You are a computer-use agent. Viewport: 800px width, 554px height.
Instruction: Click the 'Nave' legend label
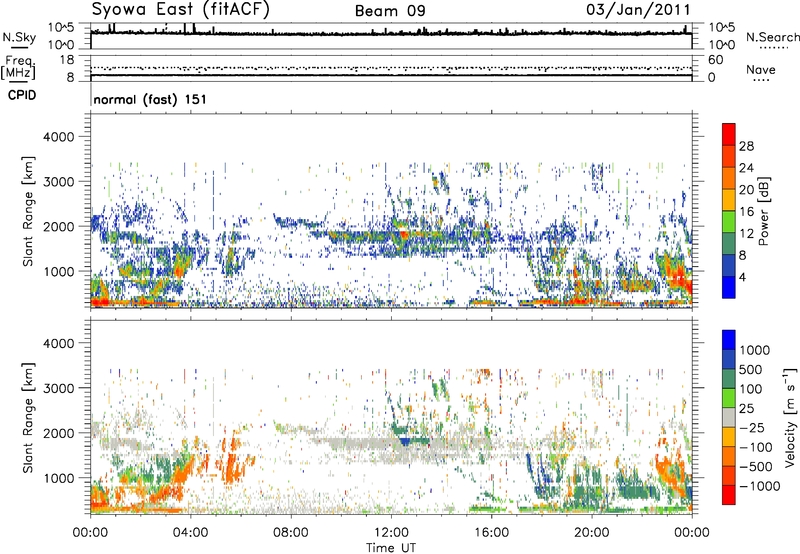[x=760, y=69]
